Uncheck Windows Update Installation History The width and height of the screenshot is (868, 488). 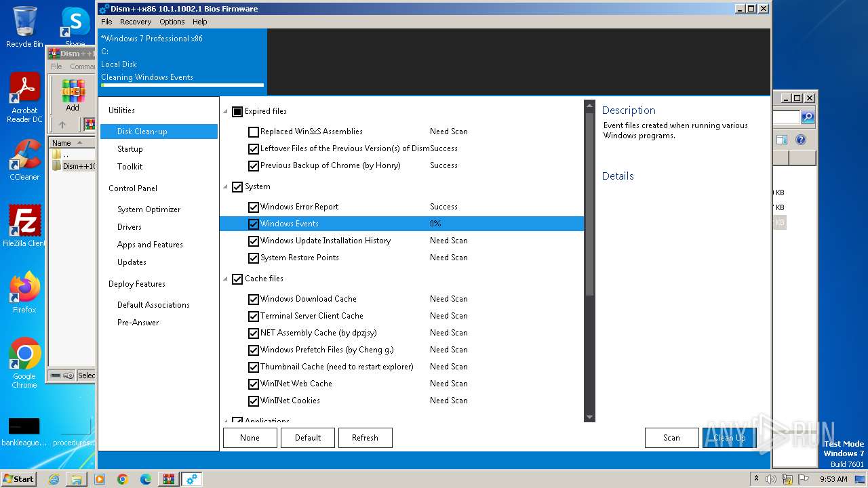coord(254,241)
